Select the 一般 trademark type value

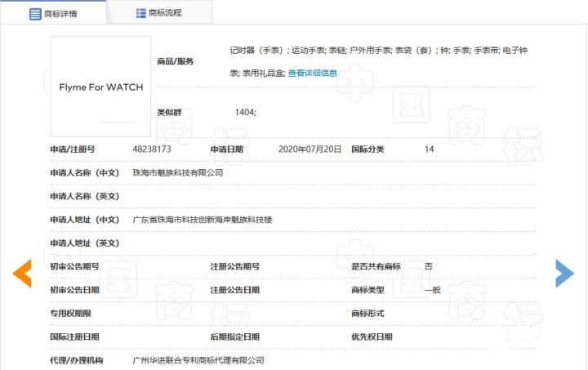(x=432, y=290)
